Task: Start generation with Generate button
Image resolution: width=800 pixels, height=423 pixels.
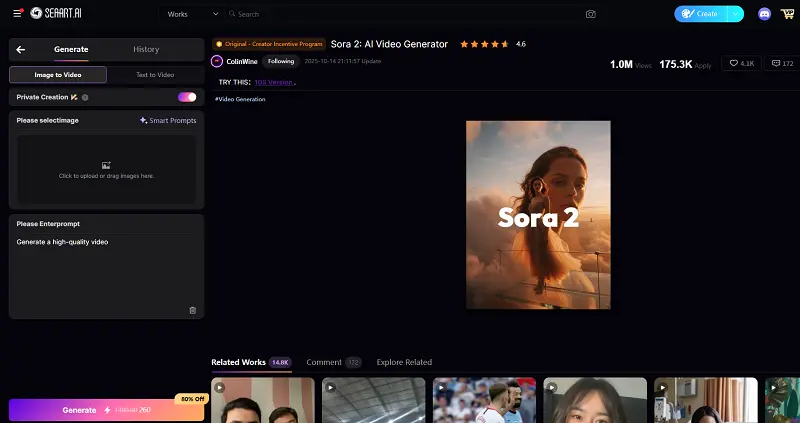Action: 106,410
